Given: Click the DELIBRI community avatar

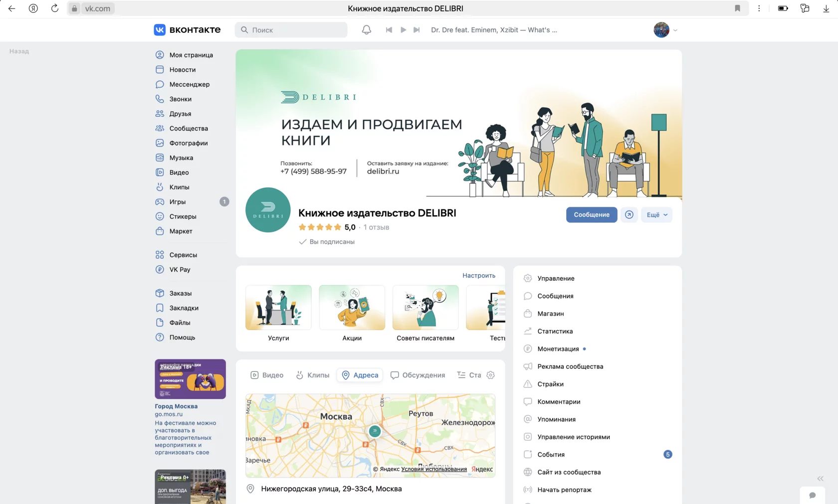Looking at the screenshot, I should tap(268, 210).
